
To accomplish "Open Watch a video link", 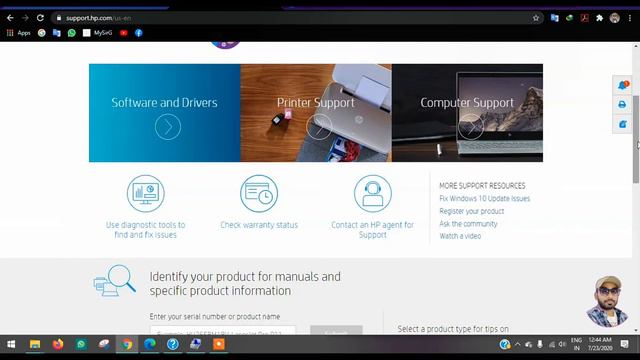I will (x=460, y=236).
